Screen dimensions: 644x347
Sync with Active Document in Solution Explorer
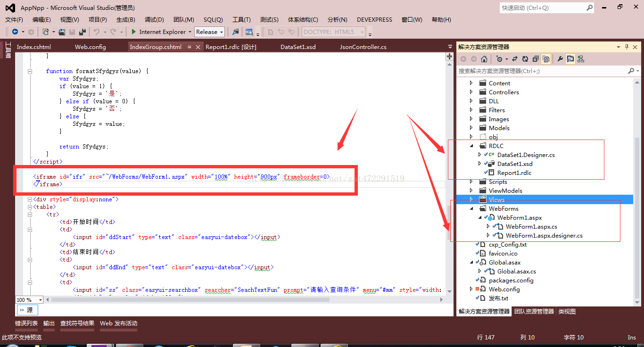[x=514, y=59]
